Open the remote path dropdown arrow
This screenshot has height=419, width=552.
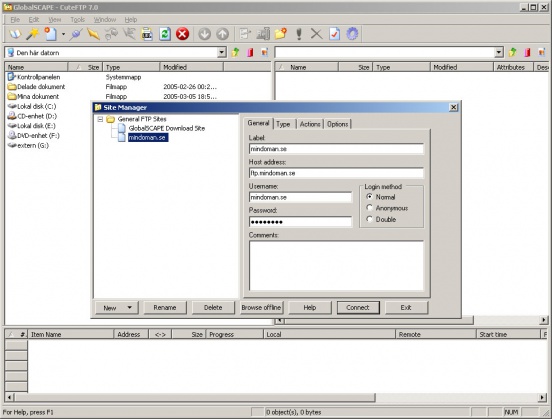(x=499, y=53)
